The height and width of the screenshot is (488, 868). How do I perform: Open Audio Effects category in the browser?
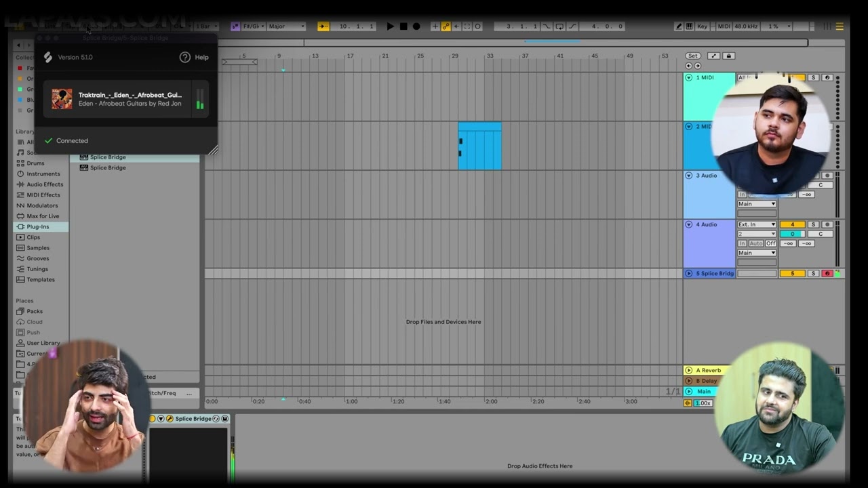[x=45, y=184]
